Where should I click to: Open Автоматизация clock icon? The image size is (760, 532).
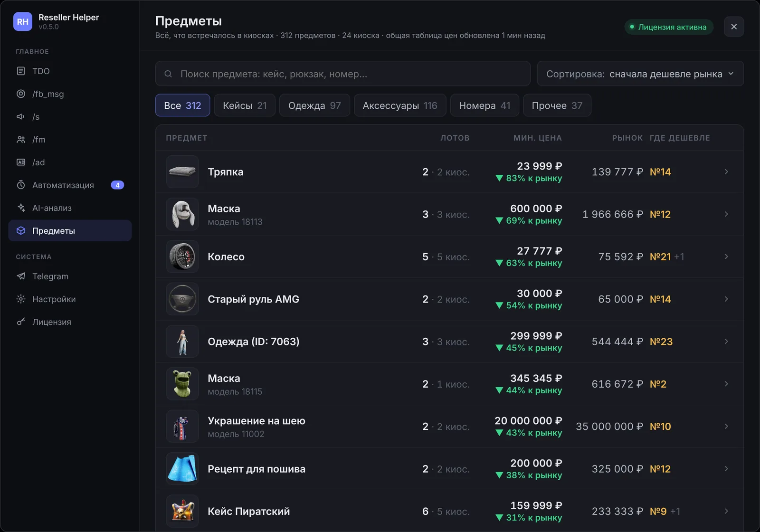(x=21, y=185)
